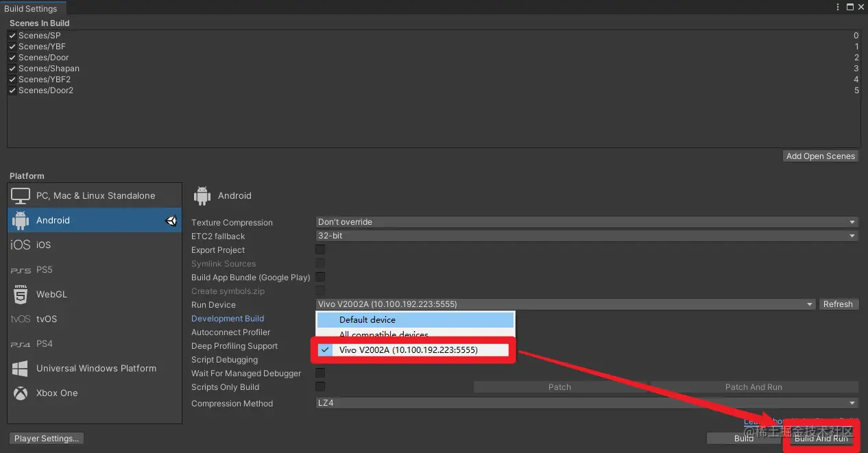The image size is (868, 453).
Task: Uncheck the Scenes/Door scene
Action: pyautogui.click(x=12, y=58)
